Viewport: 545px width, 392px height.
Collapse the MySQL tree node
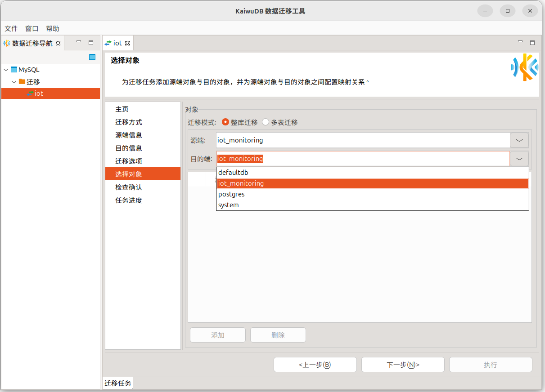click(x=6, y=70)
